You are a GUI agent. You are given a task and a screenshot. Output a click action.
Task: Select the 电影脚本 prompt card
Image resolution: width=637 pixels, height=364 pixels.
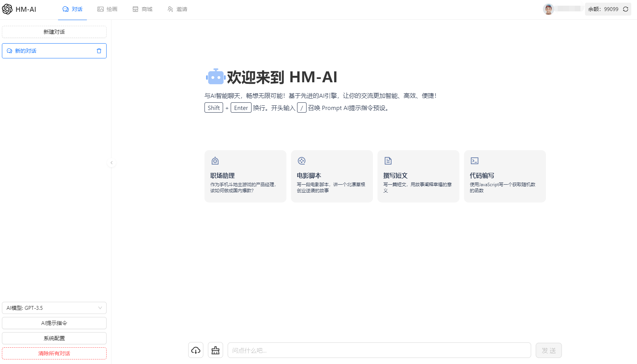[332, 176]
